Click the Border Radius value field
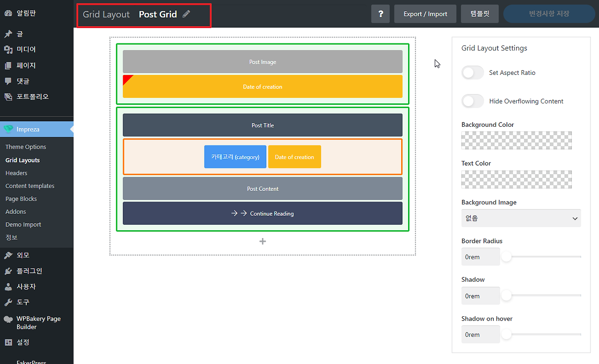 (481, 257)
